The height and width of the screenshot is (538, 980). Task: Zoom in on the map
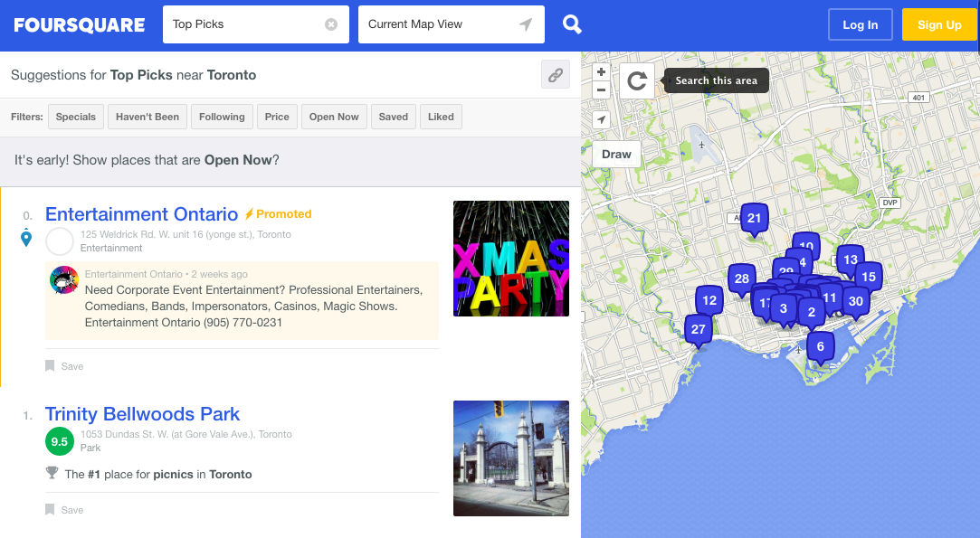[x=601, y=71]
